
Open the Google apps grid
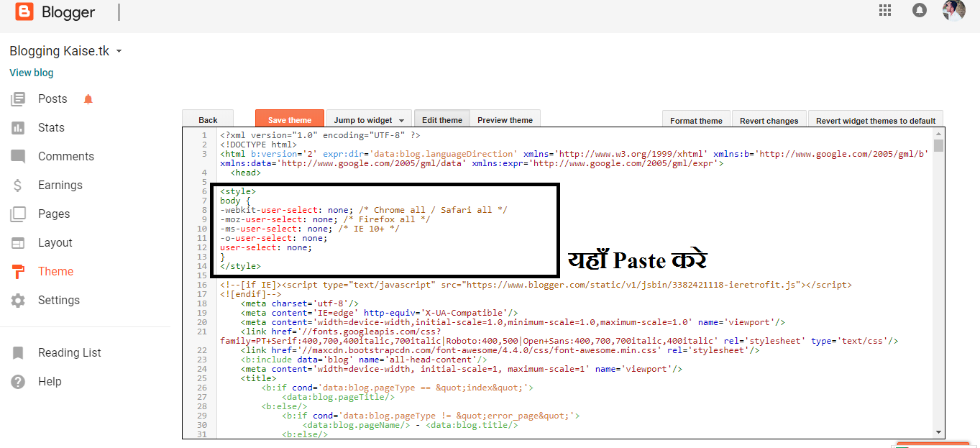point(885,10)
